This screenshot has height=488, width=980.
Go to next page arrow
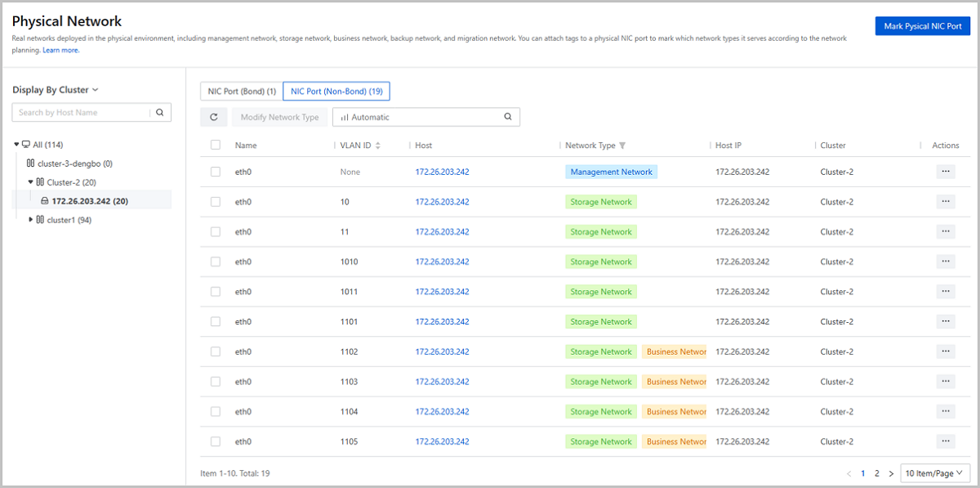click(891, 473)
